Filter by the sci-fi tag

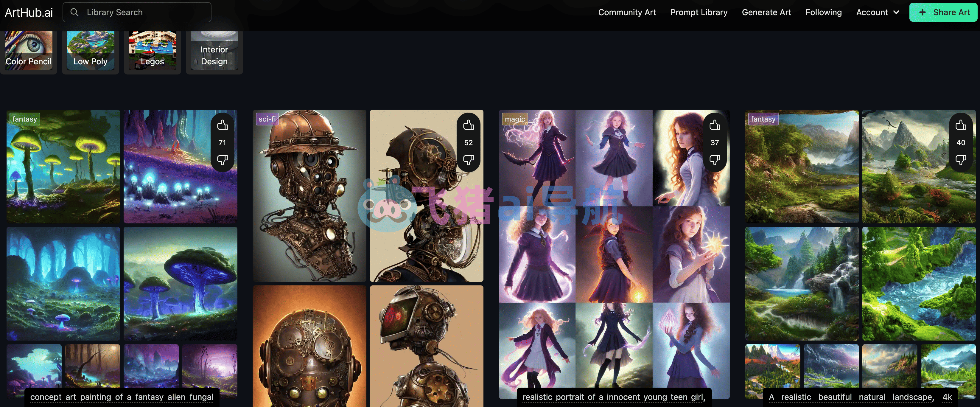point(267,119)
